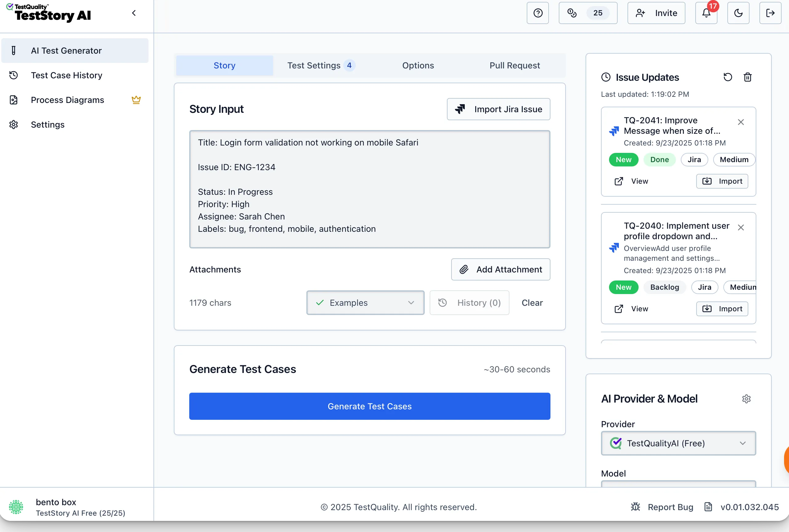Delete all issue updates with trash icon

tap(748, 77)
